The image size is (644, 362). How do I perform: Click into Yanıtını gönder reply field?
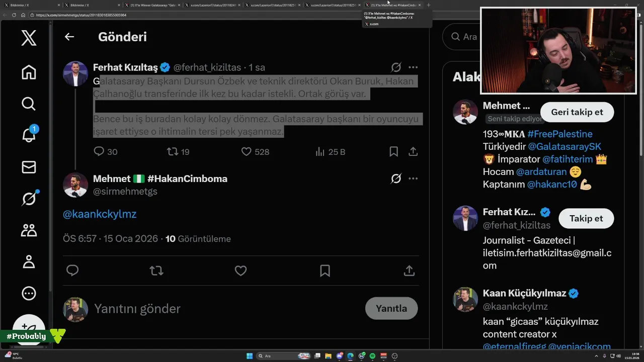click(x=226, y=308)
